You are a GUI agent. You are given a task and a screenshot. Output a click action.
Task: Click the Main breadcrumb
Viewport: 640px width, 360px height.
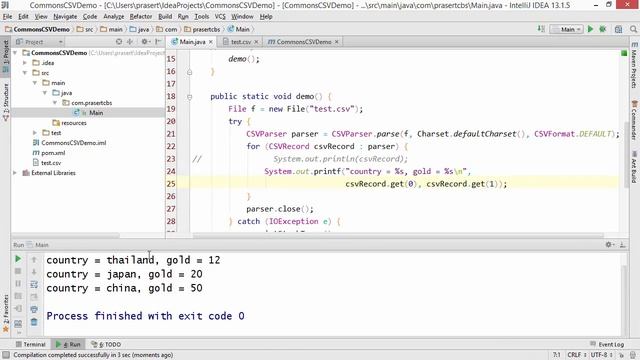point(239,29)
